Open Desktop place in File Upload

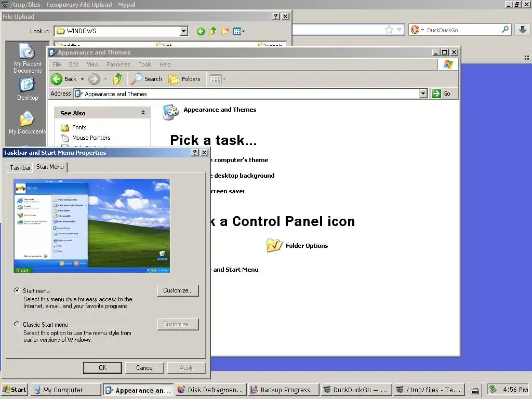coord(27,89)
